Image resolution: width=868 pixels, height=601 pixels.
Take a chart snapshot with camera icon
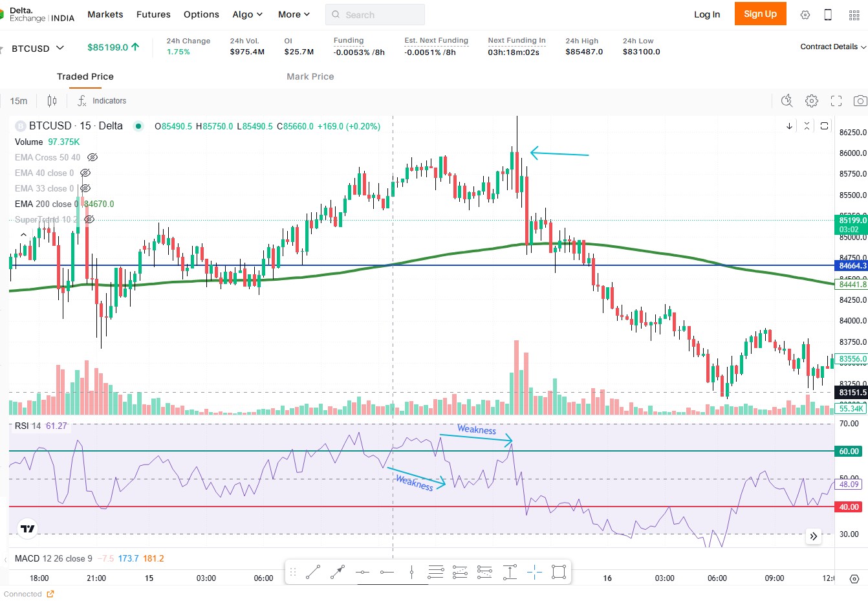pos(860,101)
